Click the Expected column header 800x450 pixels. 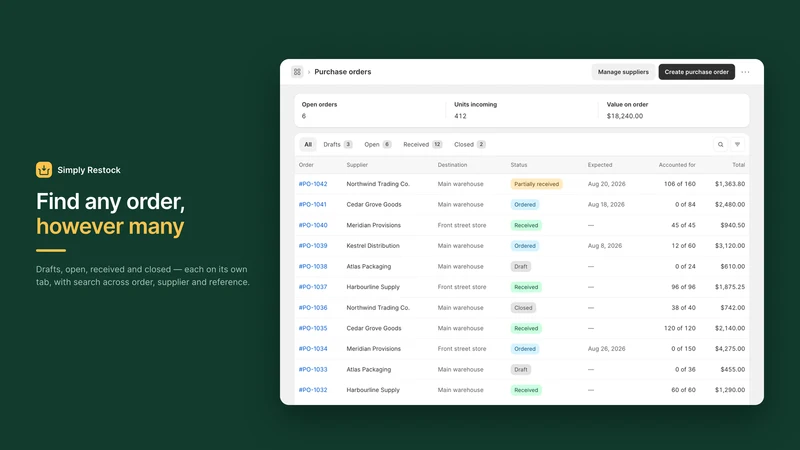[x=600, y=165]
